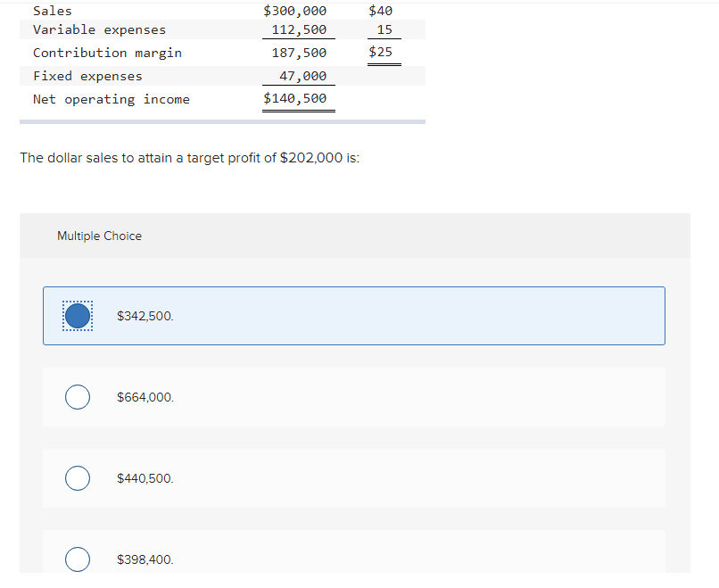
Task: Click the $40 per-unit sales value
Action: [x=382, y=10]
